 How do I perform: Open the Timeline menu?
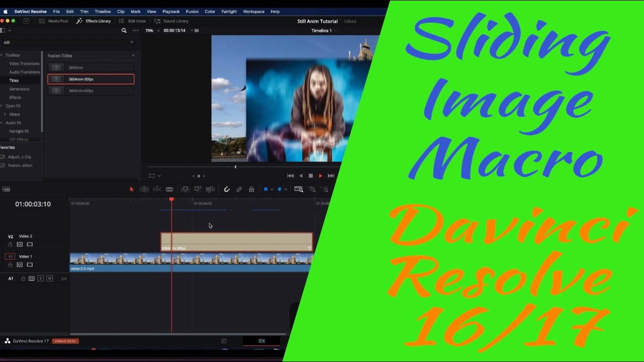click(x=103, y=12)
